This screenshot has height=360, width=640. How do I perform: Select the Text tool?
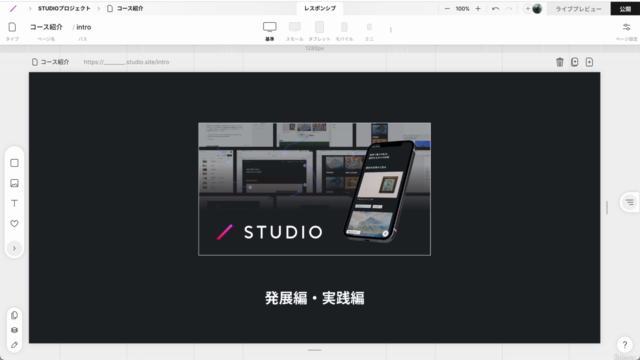[14, 203]
